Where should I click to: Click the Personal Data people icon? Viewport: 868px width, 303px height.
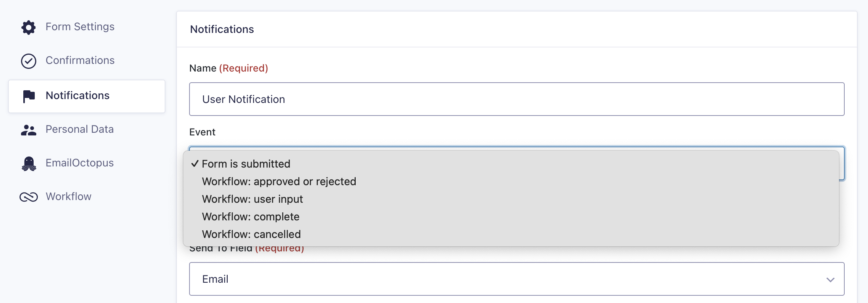pyautogui.click(x=29, y=130)
